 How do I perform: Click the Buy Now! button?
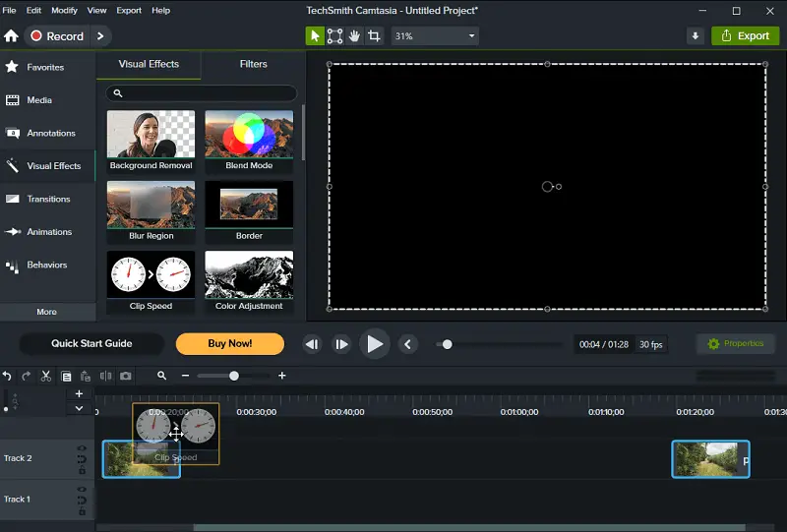click(x=230, y=344)
